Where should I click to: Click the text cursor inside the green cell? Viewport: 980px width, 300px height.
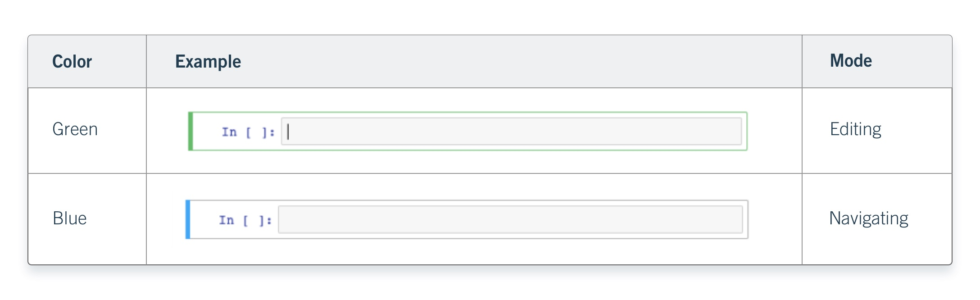pos(288,132)
